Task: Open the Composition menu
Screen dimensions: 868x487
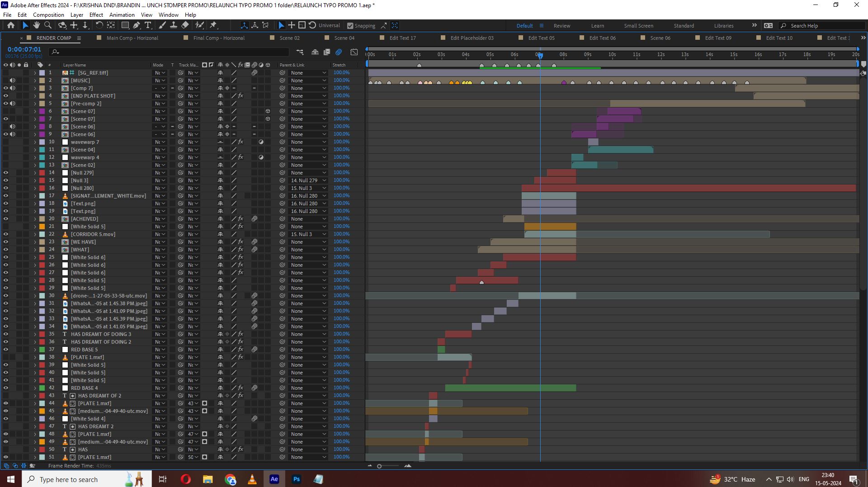Action: point(48,15)
